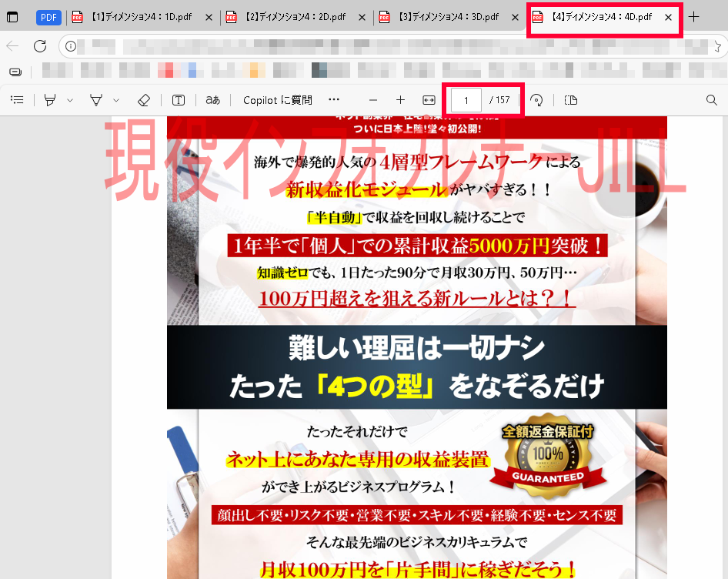Open the more tools ellipsis menu
The width and height of the screenshot is (728, 579).
click(334, 100)
